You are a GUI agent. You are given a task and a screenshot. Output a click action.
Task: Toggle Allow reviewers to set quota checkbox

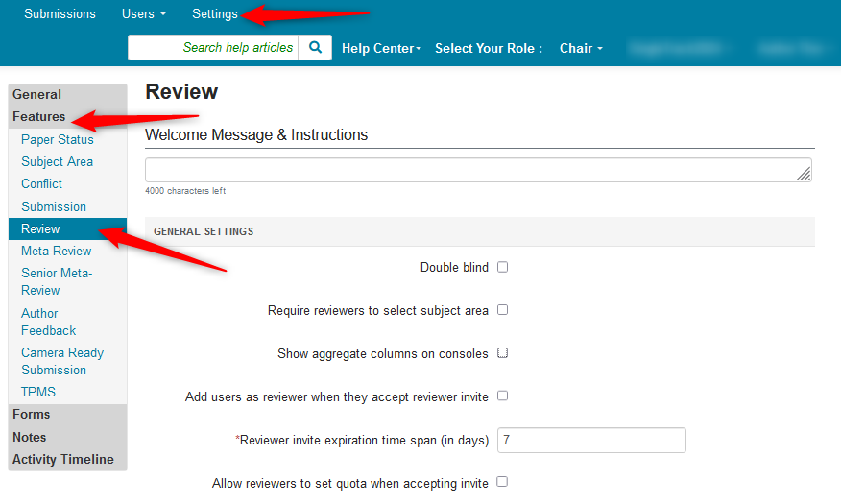click(502, 482)
